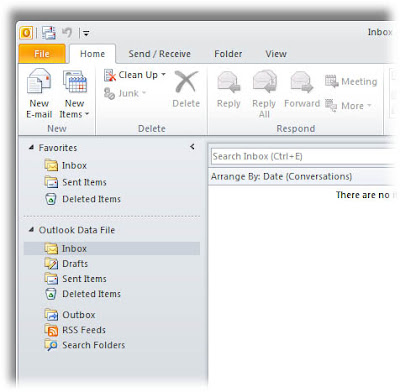Select Inbox under Favorites
This screenshot has height=392, width=400.
[x=74, y=165]
